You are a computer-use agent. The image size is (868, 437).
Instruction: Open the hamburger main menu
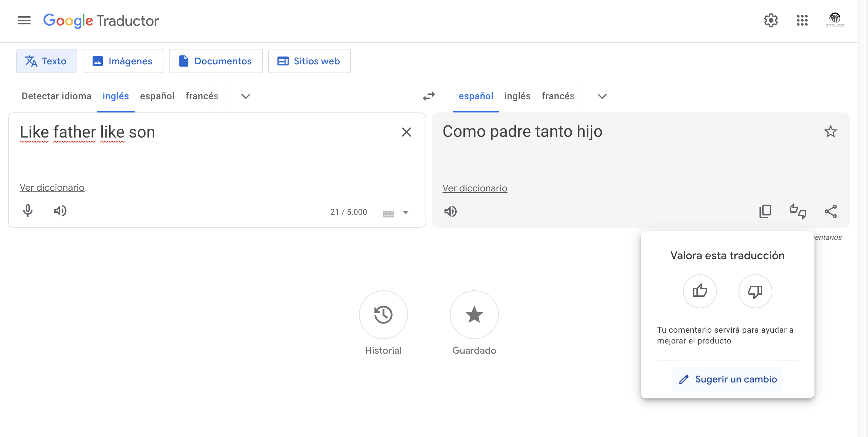click(x=24, y=21)
